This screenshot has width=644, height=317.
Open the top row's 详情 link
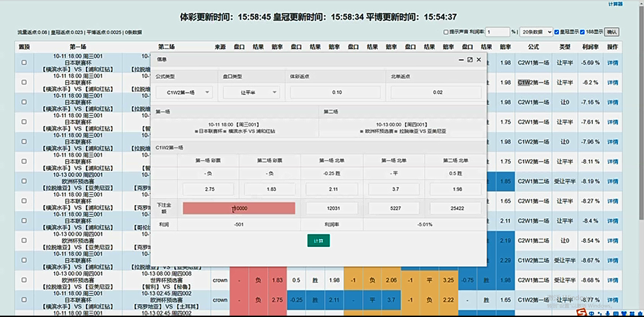pyautogui.click(x=613, y=63)
